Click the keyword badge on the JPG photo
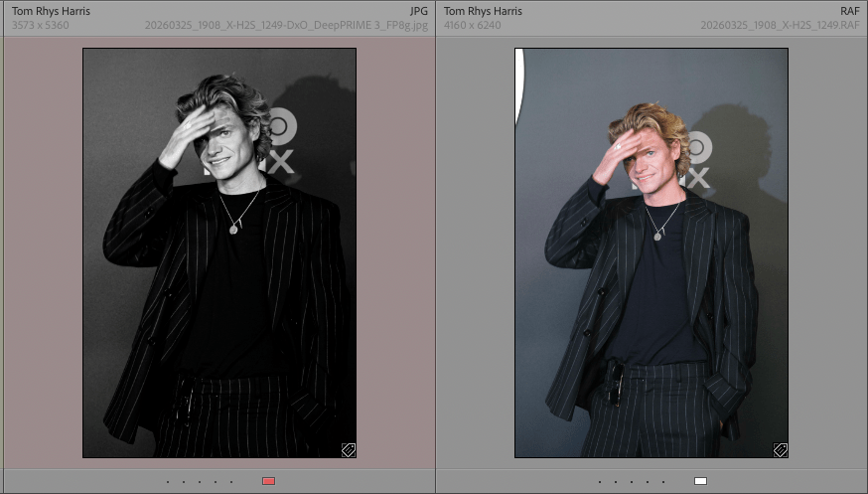Image resolution: width=868 pixels, height=494 pixels. (349, 449)
